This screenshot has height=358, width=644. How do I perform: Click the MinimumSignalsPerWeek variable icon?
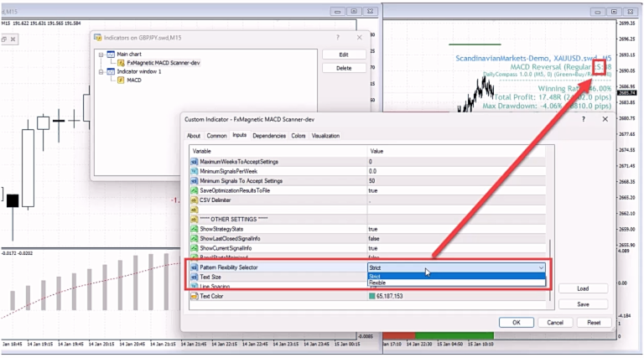[x=195, y=171]
